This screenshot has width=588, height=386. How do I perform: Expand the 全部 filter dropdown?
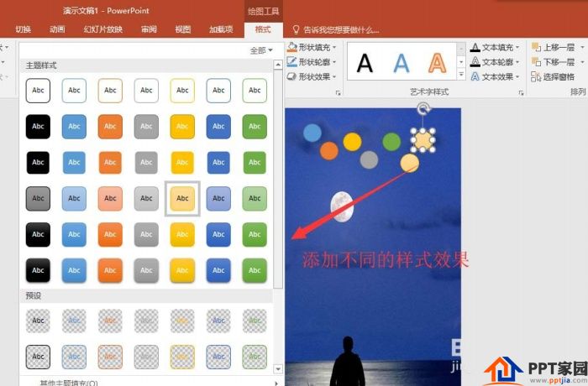(x=261, y=50)
